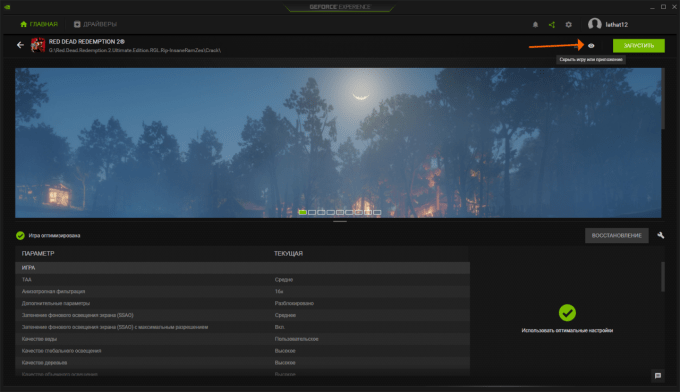Click the green check next to Игра оптимизирована
Viewport: 681px width, 392px height.
tap(20, 235)
